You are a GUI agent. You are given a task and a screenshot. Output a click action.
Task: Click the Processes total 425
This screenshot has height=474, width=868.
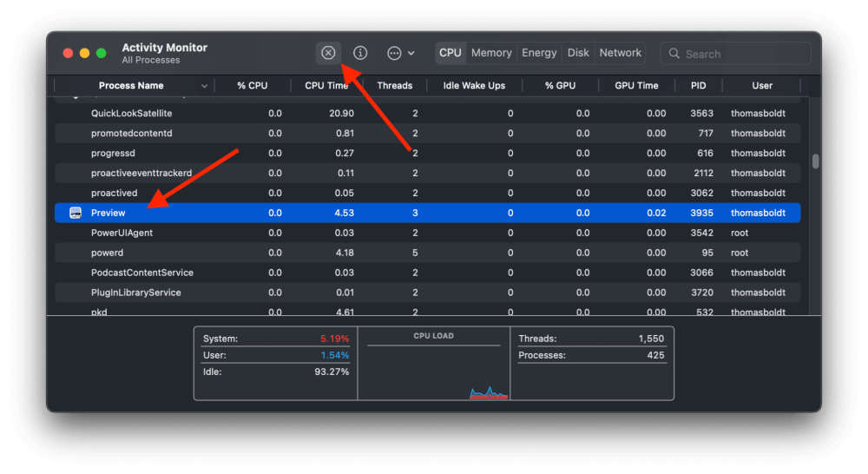click(656, 356)
